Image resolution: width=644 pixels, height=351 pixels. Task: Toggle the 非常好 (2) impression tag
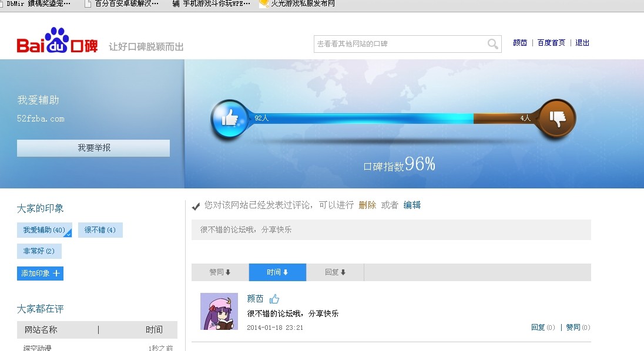[x=39, y=251]
